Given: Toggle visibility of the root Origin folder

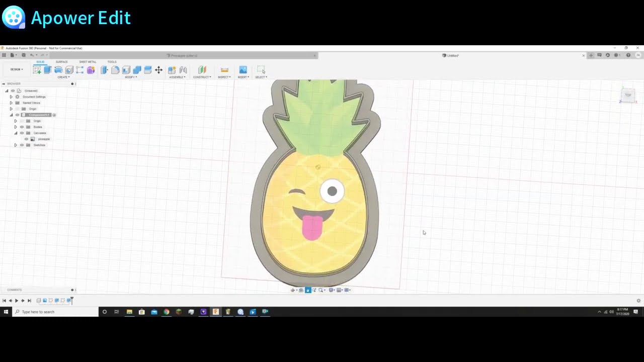Looking at the screenshot, I should pyautogui.click(x=17, y=109).
